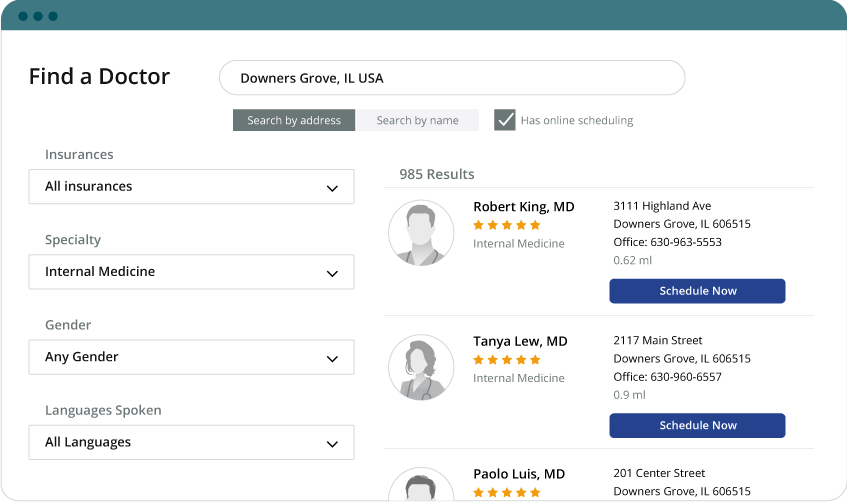Schedule Now with Tanya Lew
The height and width of the screenshot is (502, 847).
(x=697, y=425)
